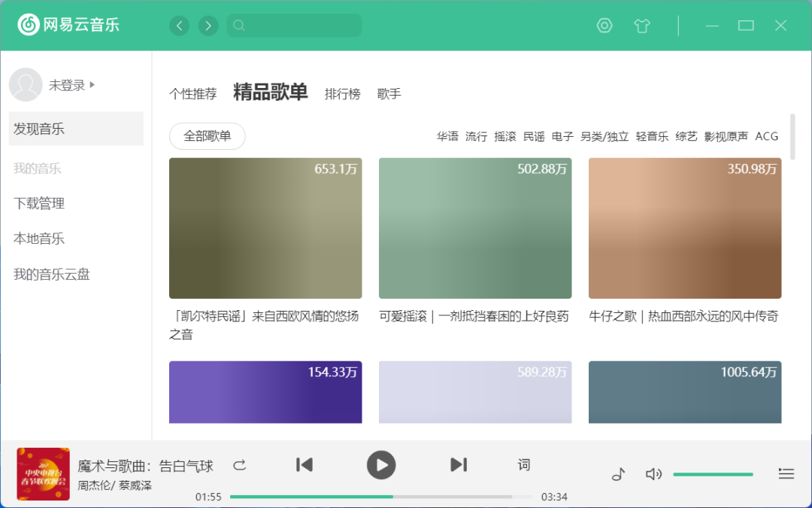812x508 pixels.
Task: Go back with the left arrow button
Action: click(179, 26)
